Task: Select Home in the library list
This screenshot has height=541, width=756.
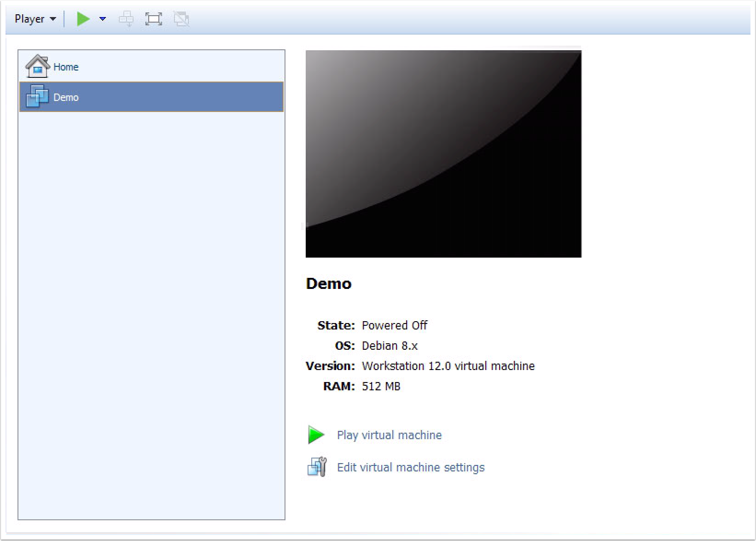Action: (151, 67)
